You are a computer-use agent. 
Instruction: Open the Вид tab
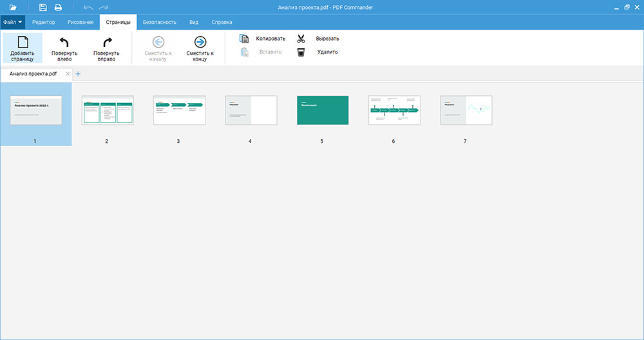click(194, 22)
